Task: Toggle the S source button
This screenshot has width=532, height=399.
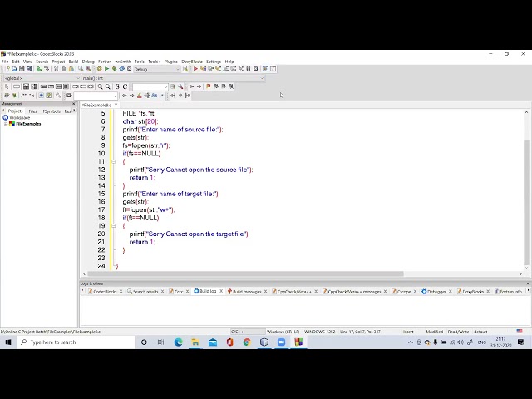Action: click(117, 86)
